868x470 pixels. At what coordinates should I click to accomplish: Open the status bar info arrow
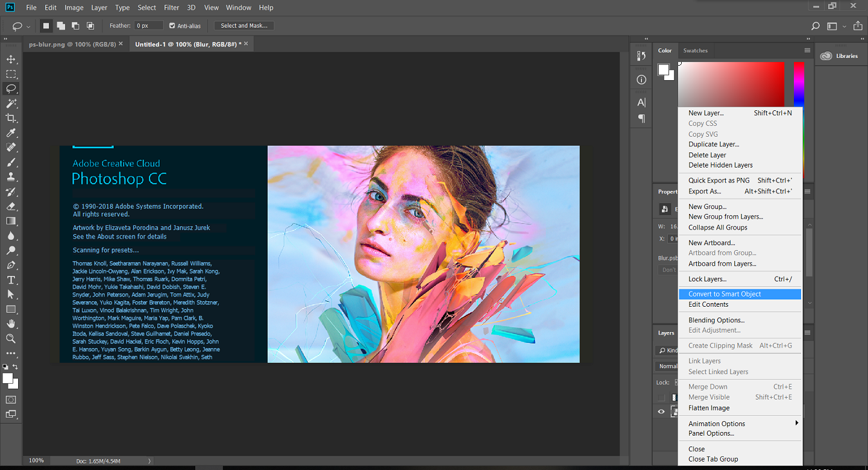[150, 461]
